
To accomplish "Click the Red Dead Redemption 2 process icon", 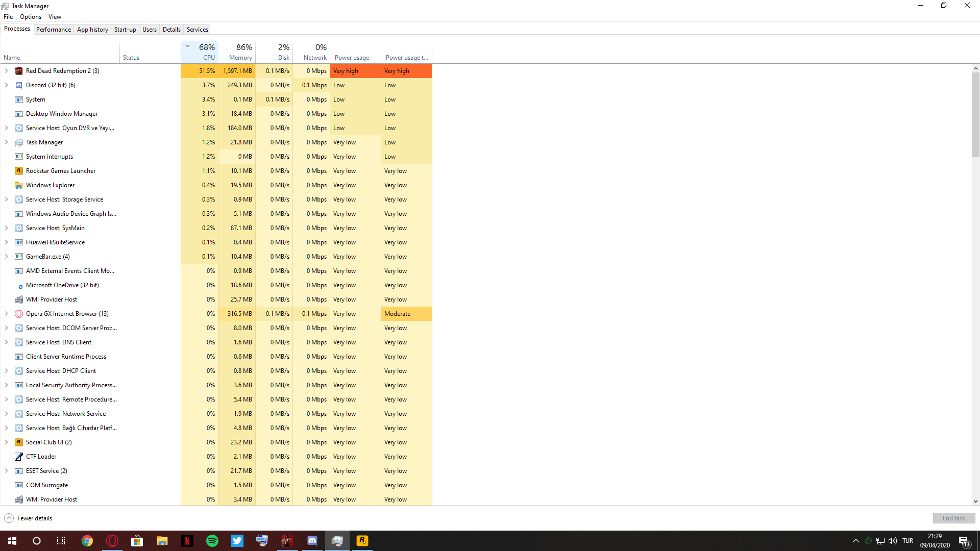I will point(19,71).
